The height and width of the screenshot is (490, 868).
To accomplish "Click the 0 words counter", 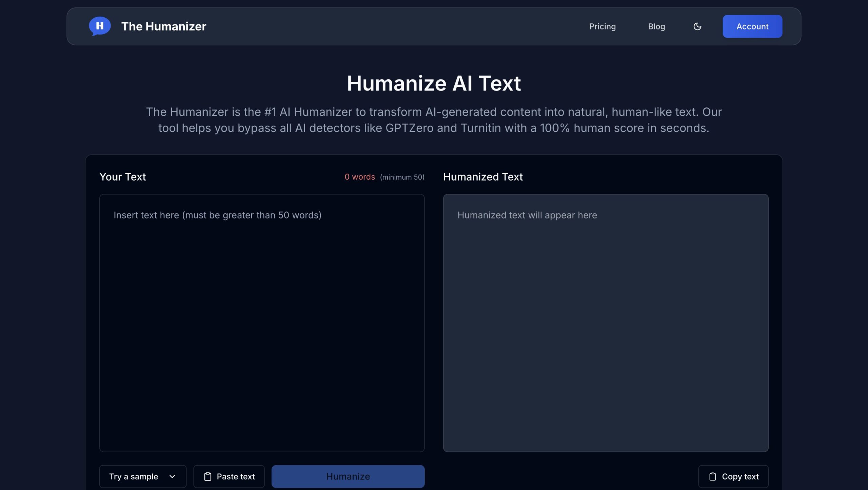I will (x=359, y=177).
